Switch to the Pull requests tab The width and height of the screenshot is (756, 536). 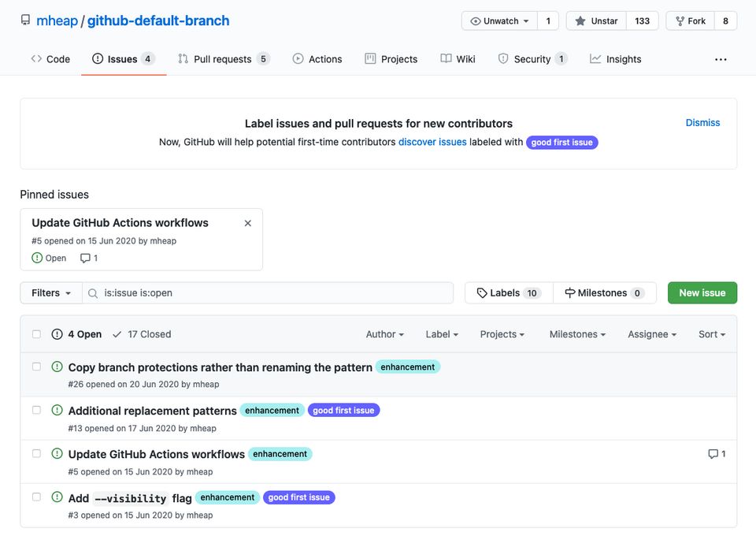tap(224, 59)
